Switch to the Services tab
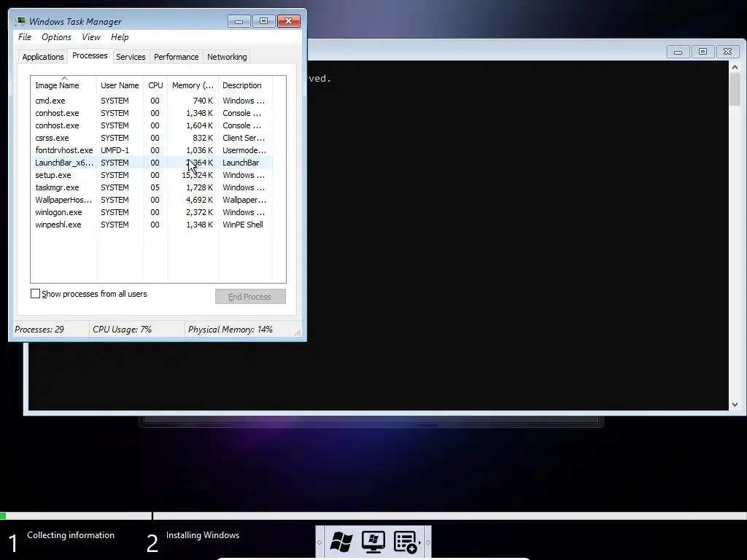Image resolution: width=747 pixels, height=560 pixels. 131,57
